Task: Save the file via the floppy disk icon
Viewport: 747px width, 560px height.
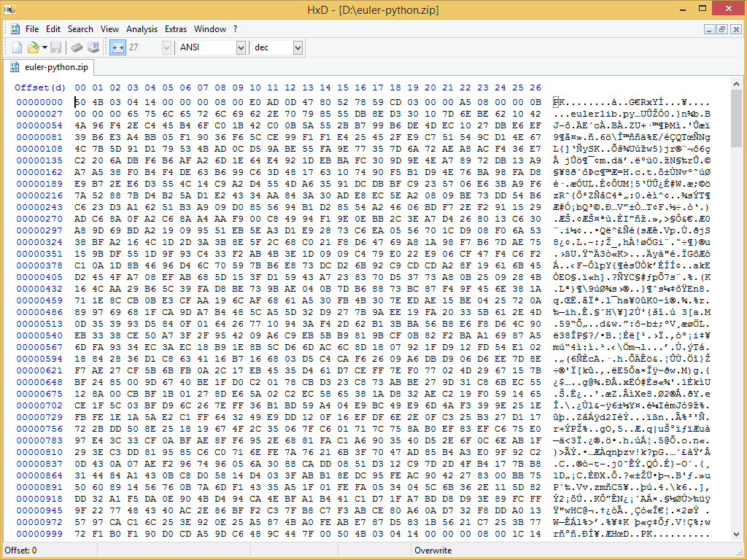Action: point(57,47)
